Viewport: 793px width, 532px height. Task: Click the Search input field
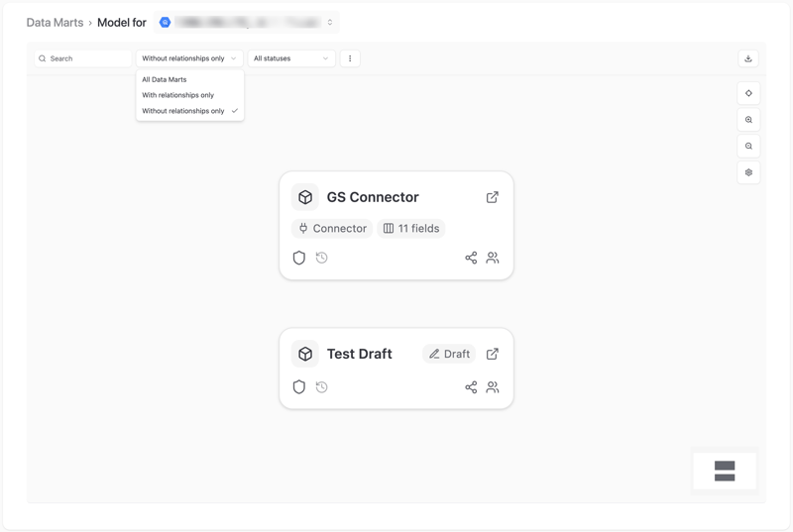[83, 58]
